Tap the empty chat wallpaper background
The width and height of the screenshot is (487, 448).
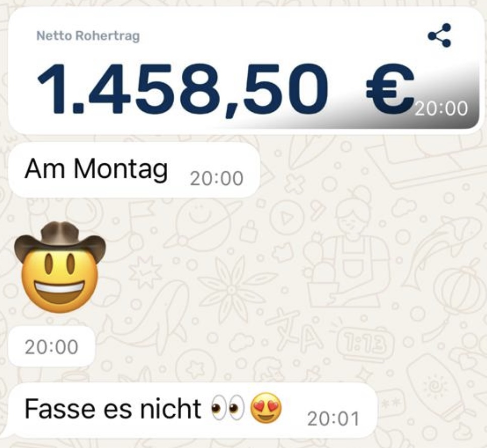[373, 264]
